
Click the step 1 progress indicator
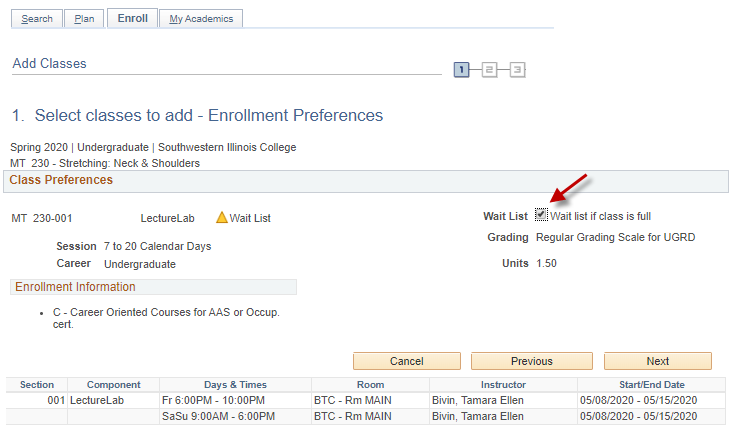pyautogui.click(x=462, y=70)
